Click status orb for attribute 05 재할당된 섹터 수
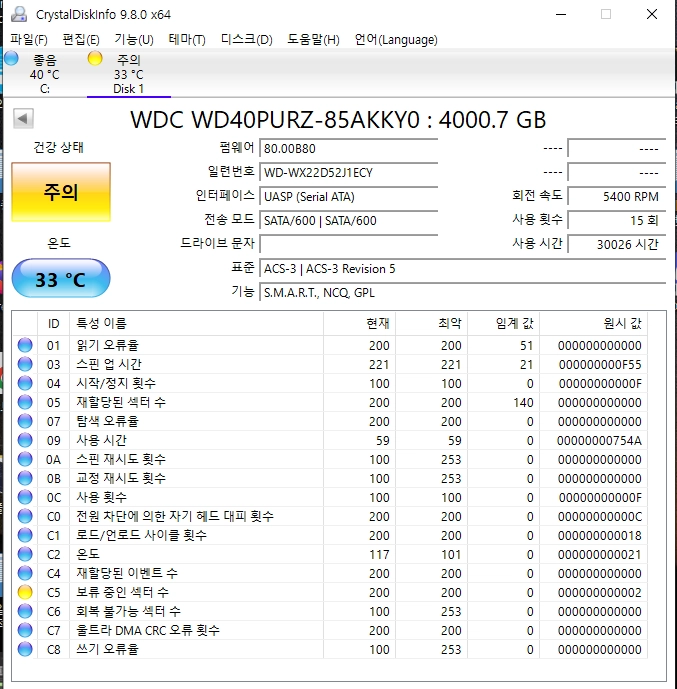Viewport: 677px width, 689px height. [x=25, y=402]
